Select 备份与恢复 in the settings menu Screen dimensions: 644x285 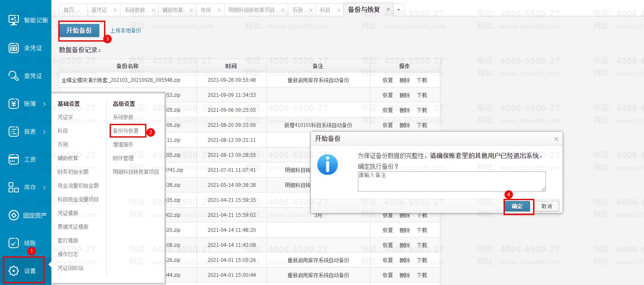(x=126, y=131)
